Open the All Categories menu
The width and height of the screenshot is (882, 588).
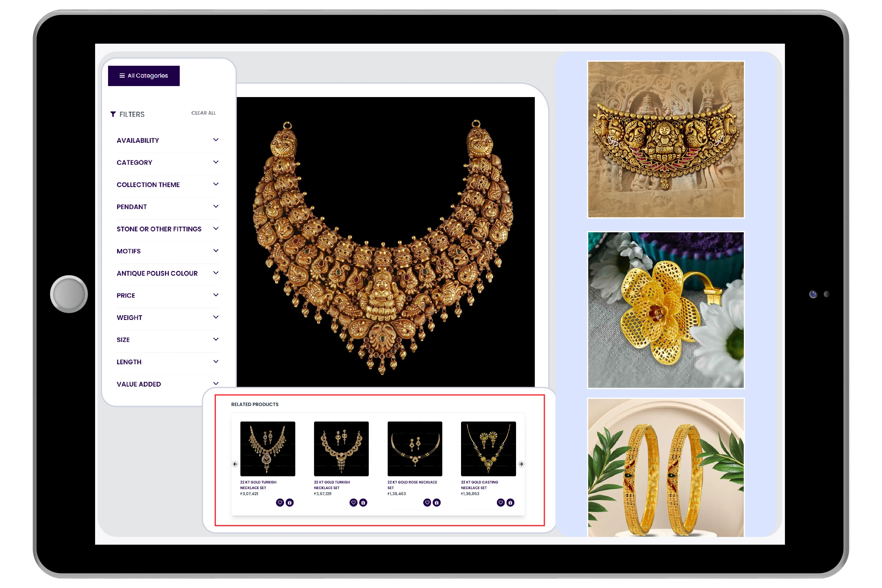tap(144, 75)
